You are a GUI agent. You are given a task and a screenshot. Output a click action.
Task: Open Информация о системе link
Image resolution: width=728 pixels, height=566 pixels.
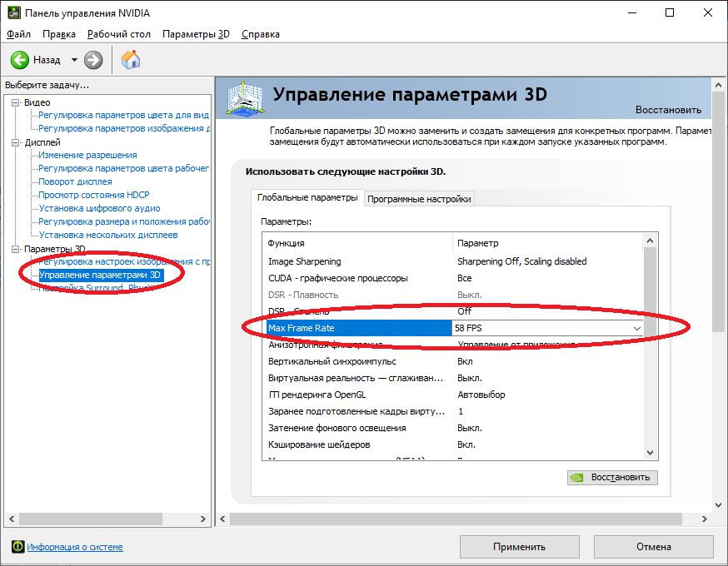point(75,547)
